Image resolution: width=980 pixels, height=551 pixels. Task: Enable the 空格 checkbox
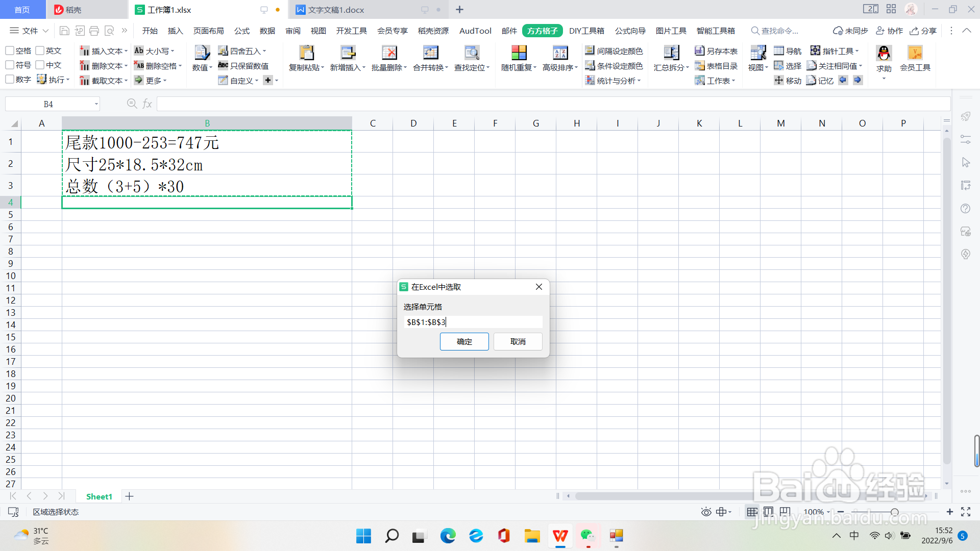[10, 51]
